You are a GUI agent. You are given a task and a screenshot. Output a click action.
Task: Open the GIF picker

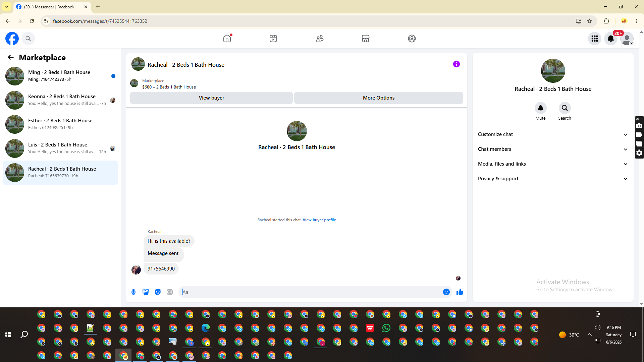click(x=170, y=292)
